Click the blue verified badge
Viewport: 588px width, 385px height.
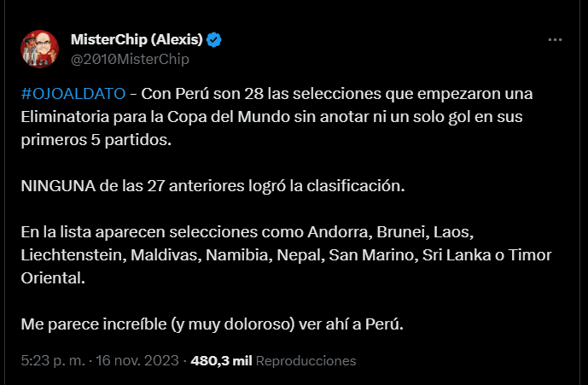click(x=216, y=40)
